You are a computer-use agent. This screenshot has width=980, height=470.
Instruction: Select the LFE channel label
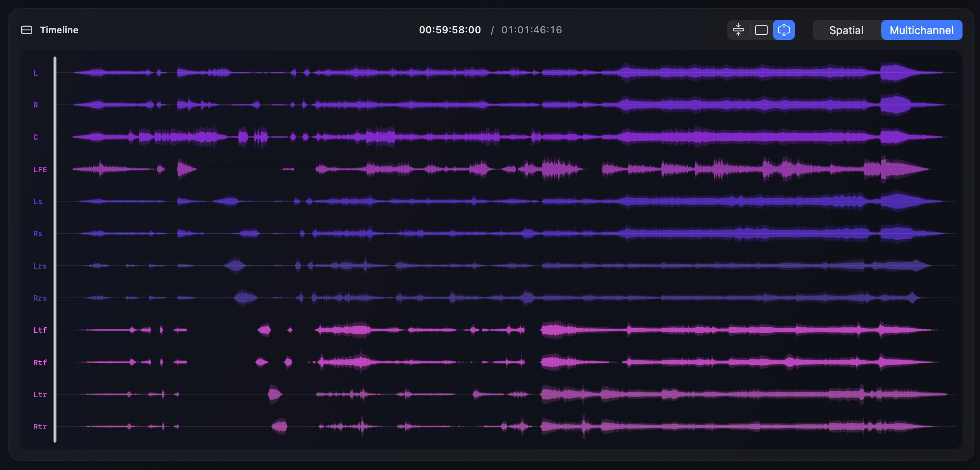coord(40,169)
